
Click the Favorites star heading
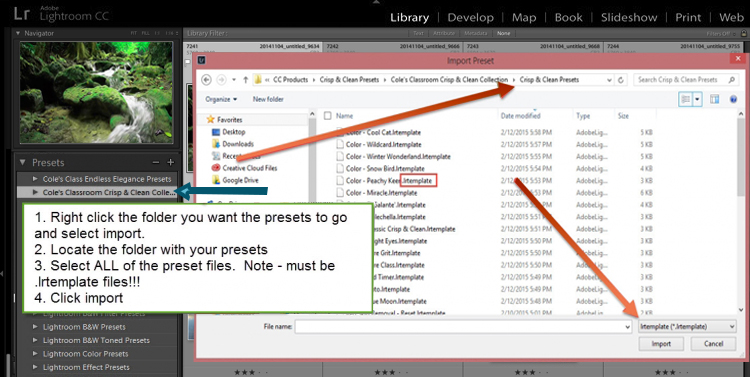tap(225, 120)
